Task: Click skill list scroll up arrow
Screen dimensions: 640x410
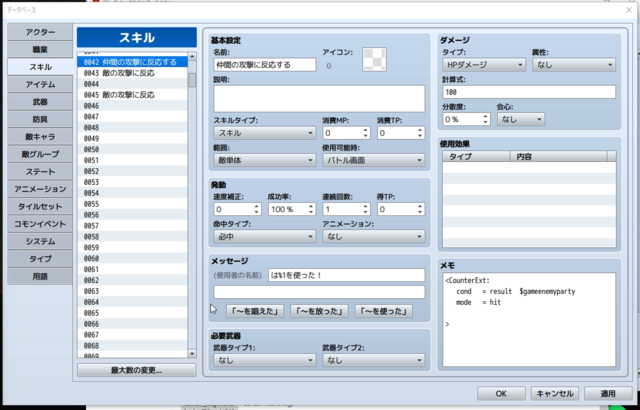Action: coord(192,57)
